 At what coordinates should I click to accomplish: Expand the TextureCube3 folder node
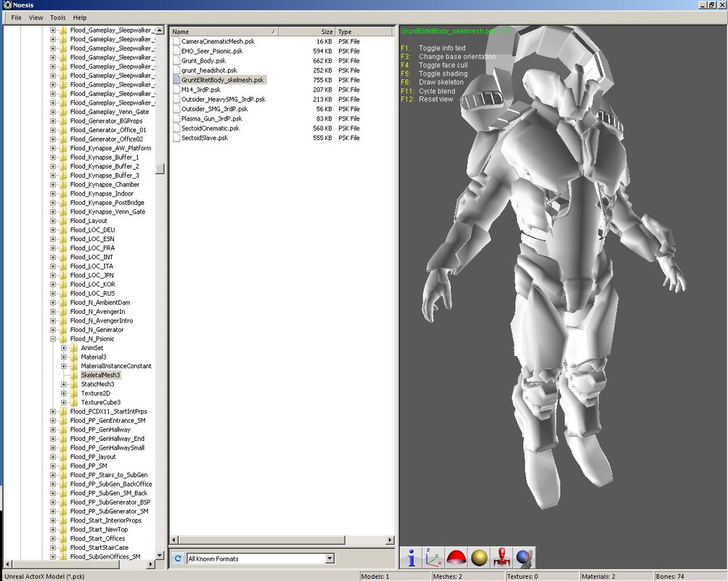(64, 402)
